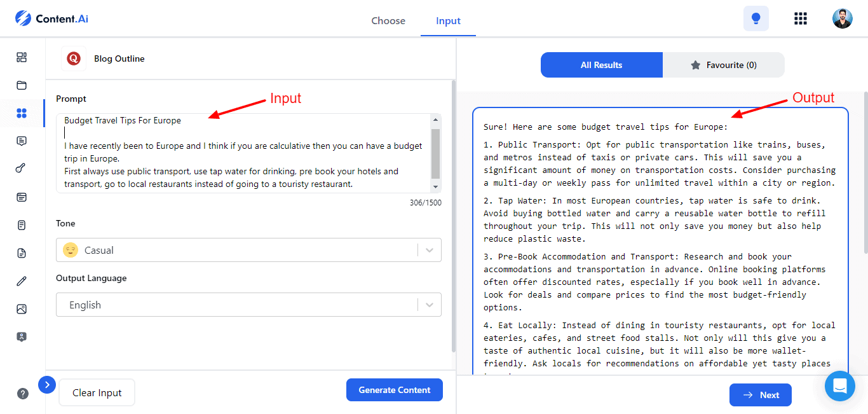Open the folder icon in sidebar
868x414 pixels.
point(22,85)
